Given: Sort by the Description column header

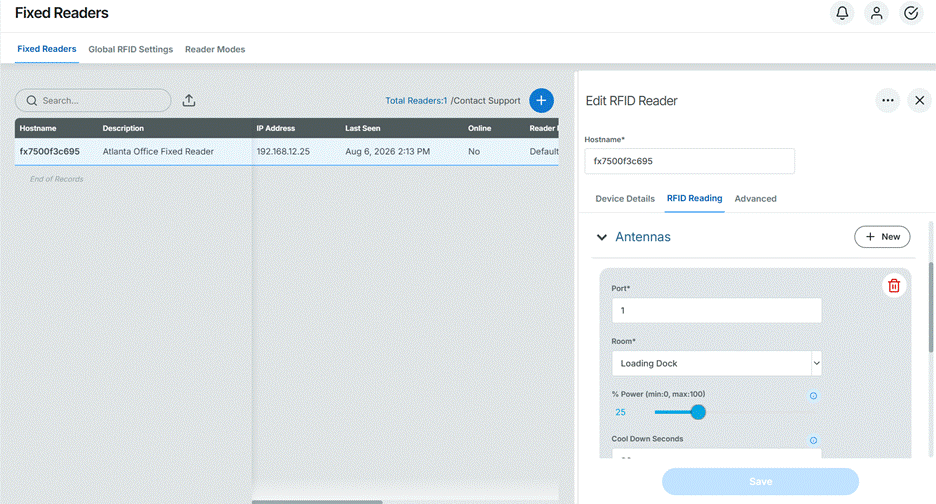Looking at the screenshot, I should point(123,128).
